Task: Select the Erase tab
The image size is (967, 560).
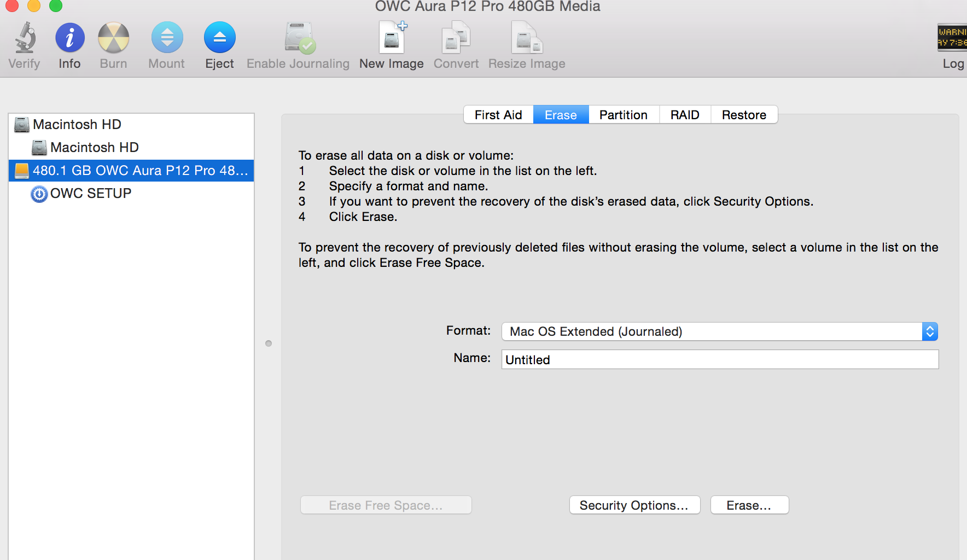Action: click(561, 115)
